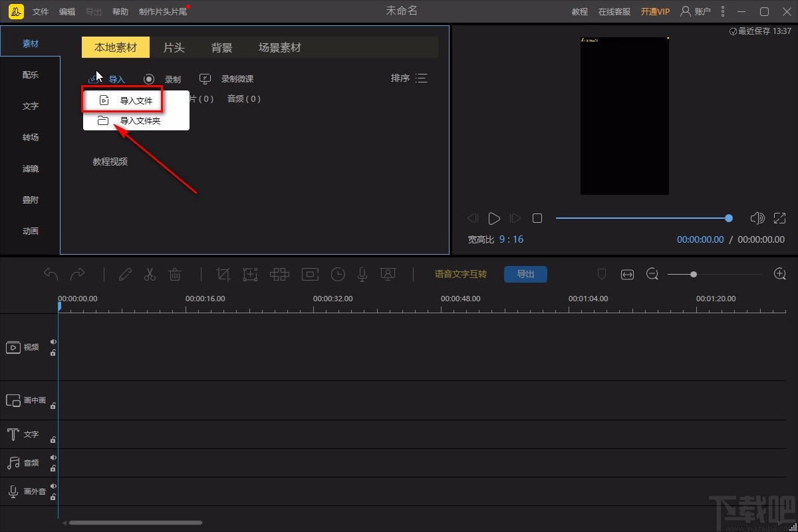Open 制作片头片尾 menu item

point(163,12)
